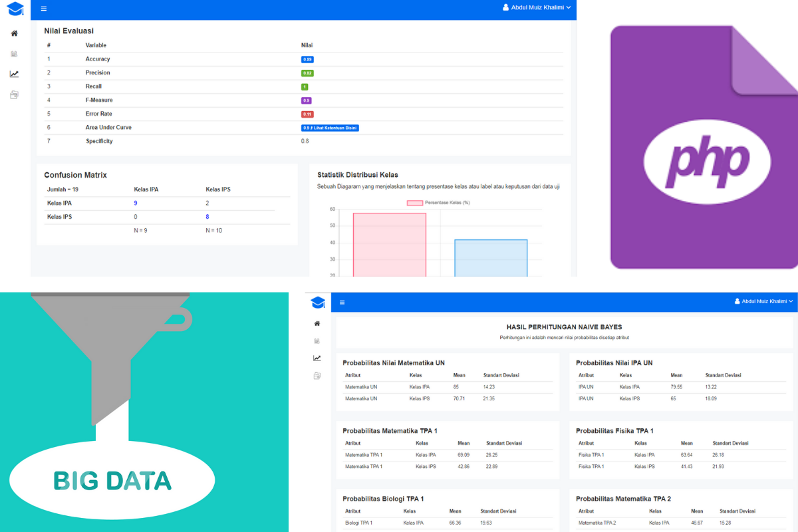Click the blue 9 link in Confusion Matrix
798x532 pixels.
pyautogui.click(x=136, y=203)
